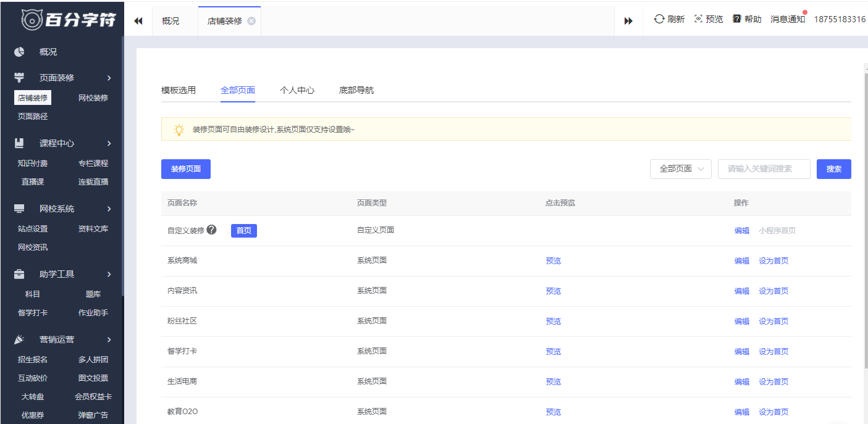Collapse the 助学工具 menu chevron
The width and height of the screenshot is (868, 424).
click(109, 274)
